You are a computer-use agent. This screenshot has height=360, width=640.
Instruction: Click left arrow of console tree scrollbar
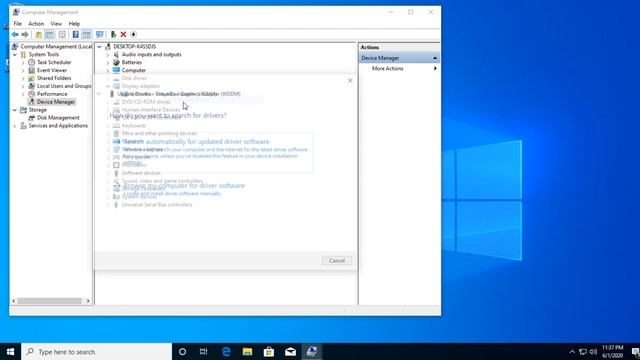[13, 301]
